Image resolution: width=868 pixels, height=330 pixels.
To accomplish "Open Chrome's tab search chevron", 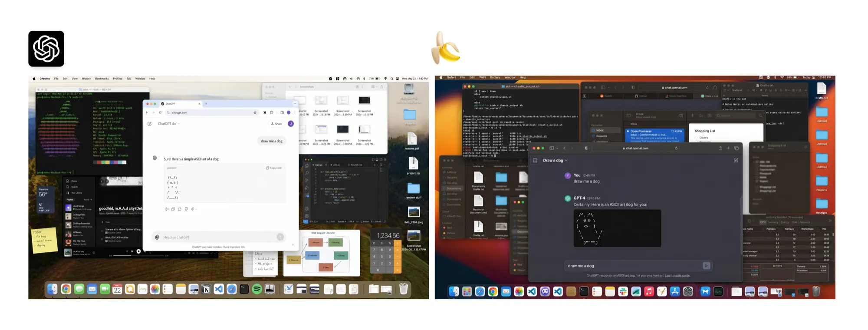I will coord(295,104).
